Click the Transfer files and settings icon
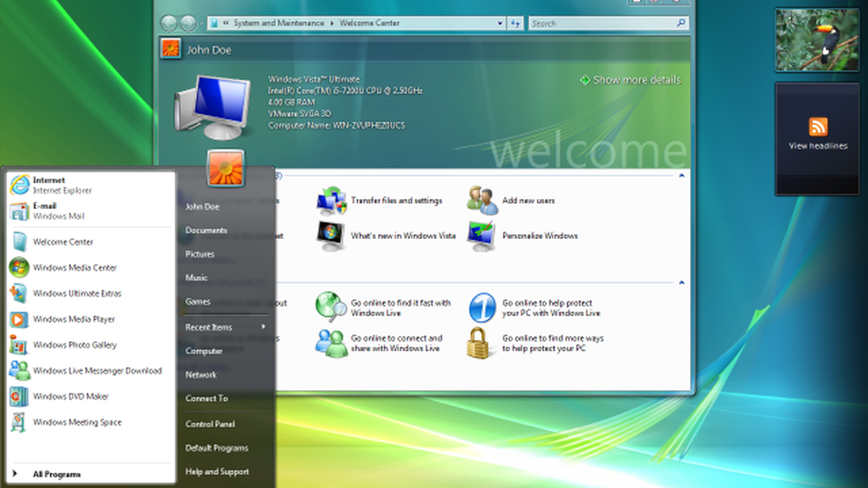Image resolution: width=868 pixels, height=488 pixels. tap(331, 201)
